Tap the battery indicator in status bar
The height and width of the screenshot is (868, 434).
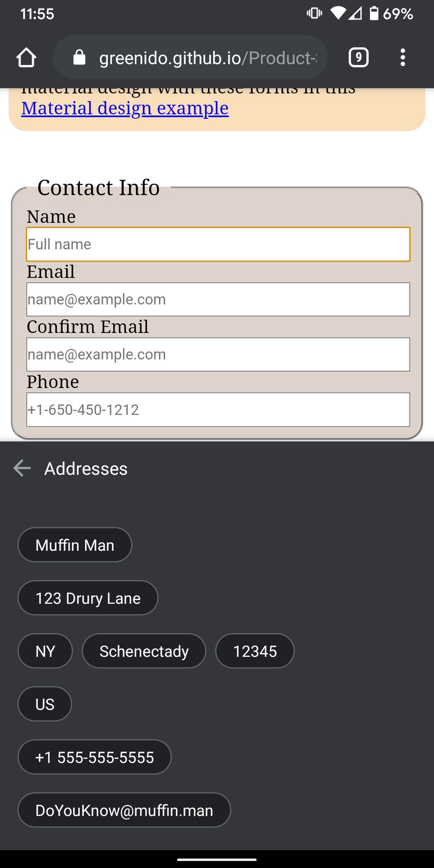tap(374, 13)
